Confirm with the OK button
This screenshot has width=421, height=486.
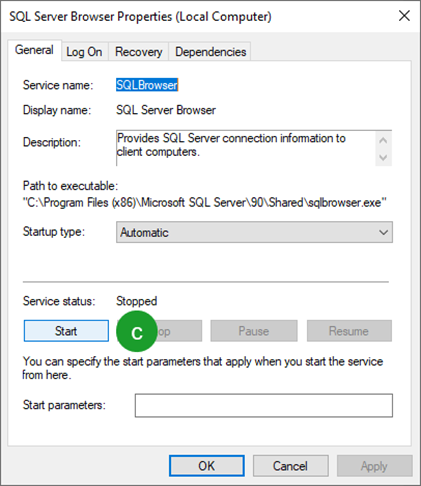[x=207, y=466]
